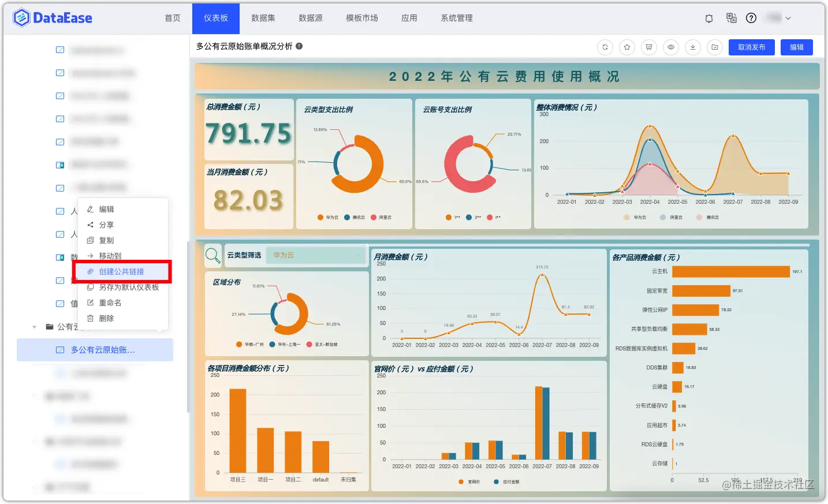Open presentation mode via the billboard icon
The width and height of the screenshot is (828, 504).
tap(649, 47)
